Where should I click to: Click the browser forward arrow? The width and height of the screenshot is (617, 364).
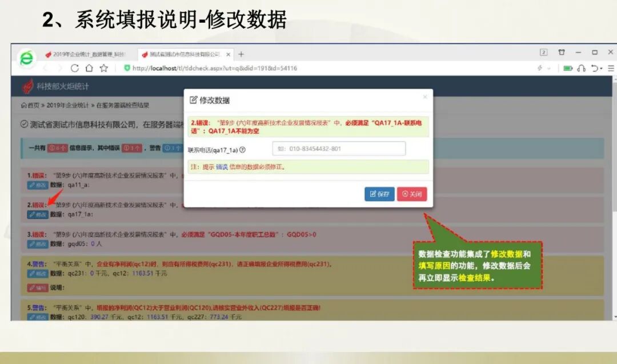pyautogui.click(x=60, y=68)
